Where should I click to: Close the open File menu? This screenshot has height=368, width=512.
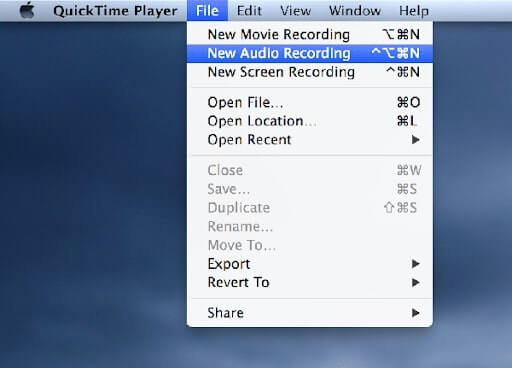point(207,11)
